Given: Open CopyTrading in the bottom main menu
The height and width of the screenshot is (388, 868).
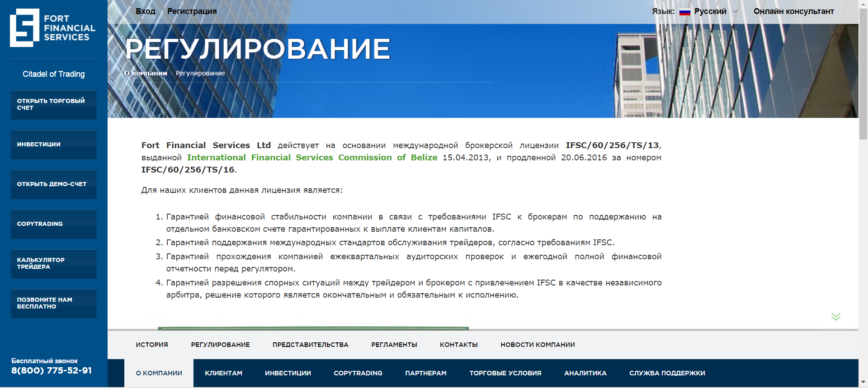Looking at the screenshot, I should [358, 373].
